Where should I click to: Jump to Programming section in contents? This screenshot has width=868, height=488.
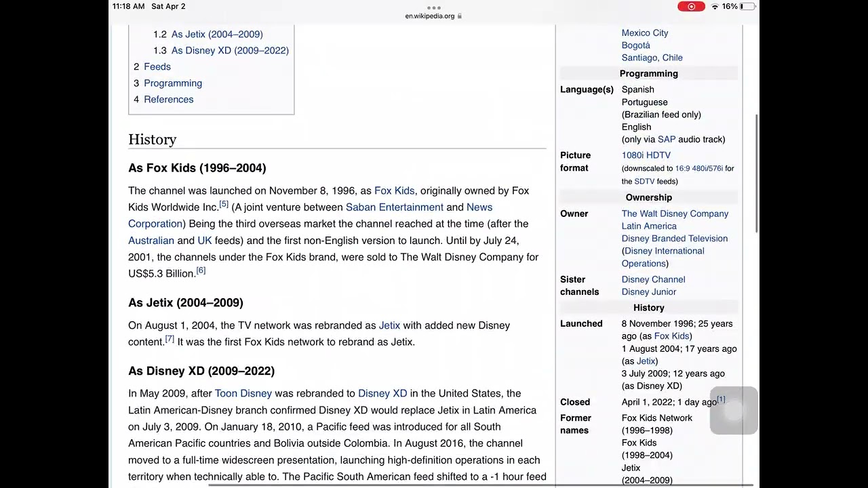tap(173, 83)
